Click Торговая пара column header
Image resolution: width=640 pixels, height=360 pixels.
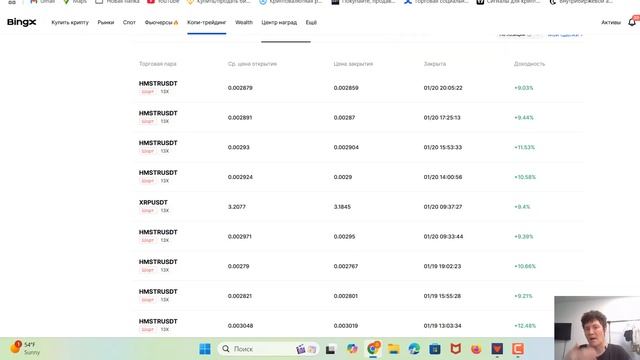[x=158, y=64]
